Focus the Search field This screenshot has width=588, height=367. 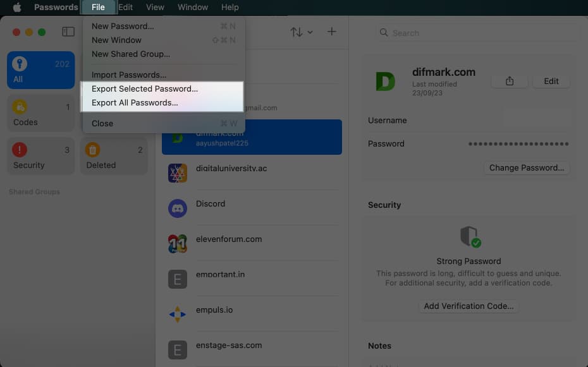tap(477, 33)
